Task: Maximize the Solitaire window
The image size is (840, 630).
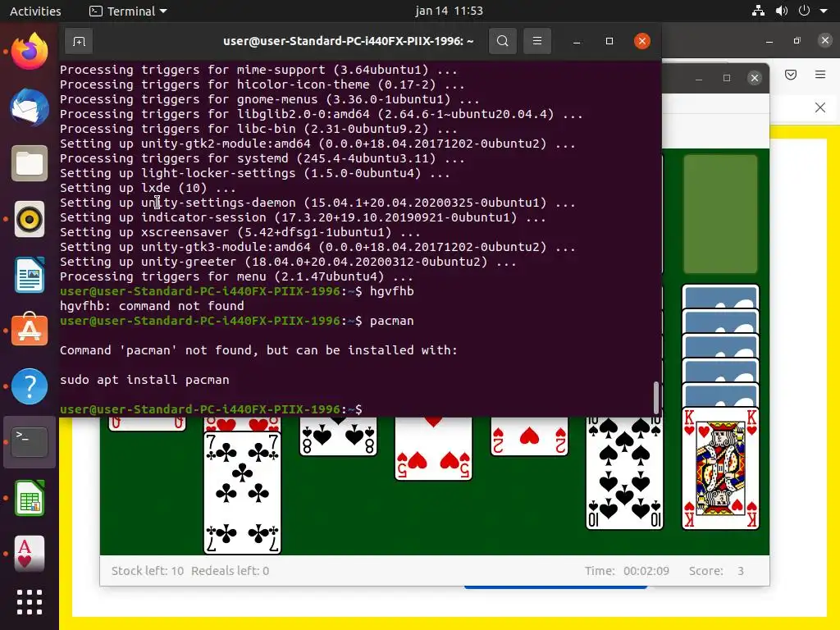Action: point(727,78)
